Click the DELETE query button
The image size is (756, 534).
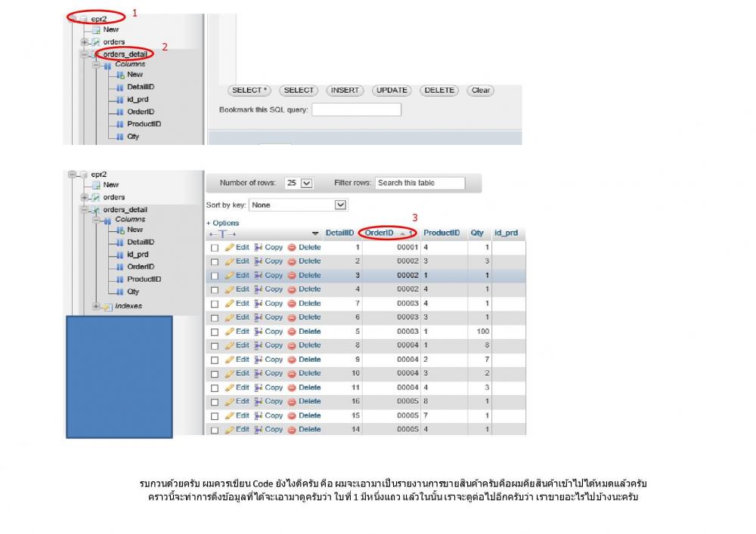coord(439,91)
